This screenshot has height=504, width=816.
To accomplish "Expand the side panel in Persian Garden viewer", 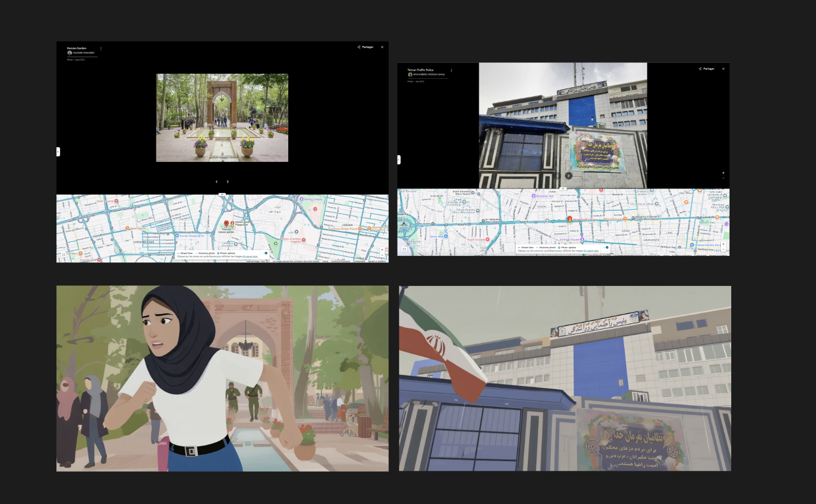I will [58, 151].
